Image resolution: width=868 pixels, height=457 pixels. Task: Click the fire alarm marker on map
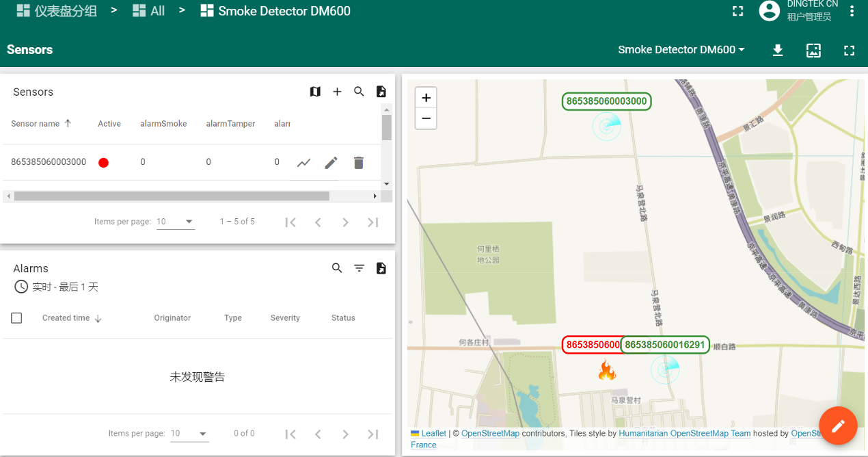coord(607,371)
